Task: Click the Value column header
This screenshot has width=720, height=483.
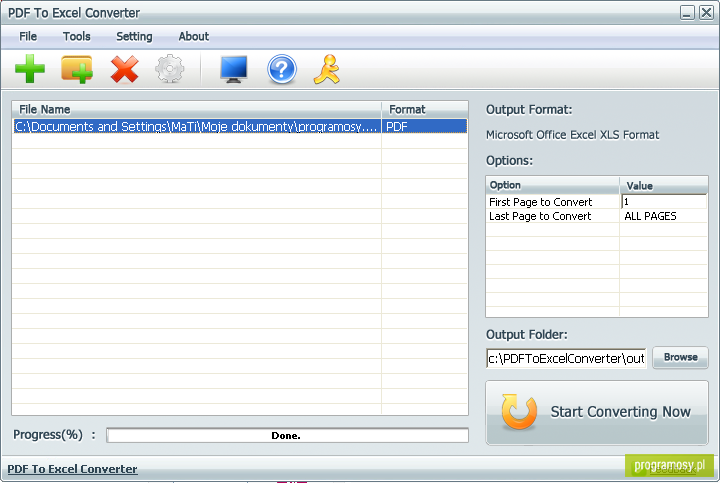Action: tap(664, 185)
